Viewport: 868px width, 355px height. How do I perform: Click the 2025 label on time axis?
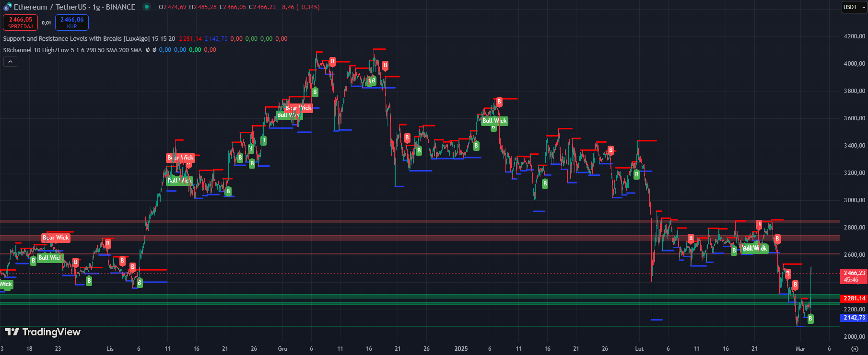pos(461,349)
